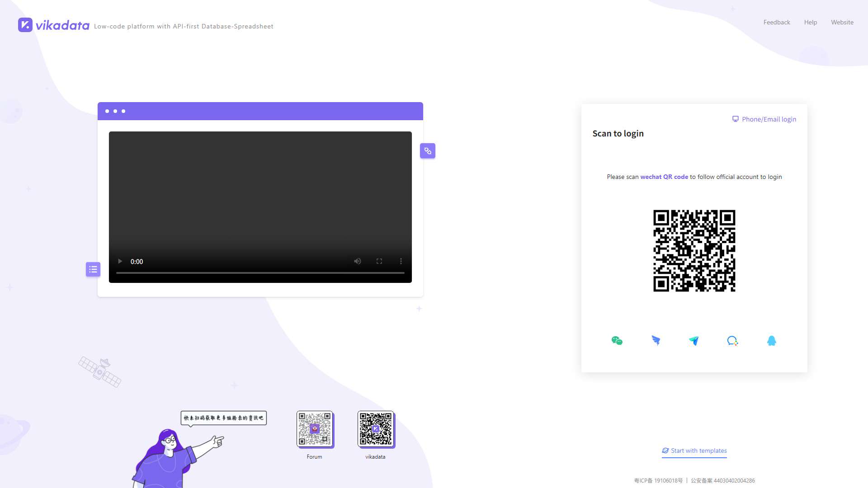Click the video time 0:00 label
The height and width of the screenshot is (488, 868).
coord(137,262)
